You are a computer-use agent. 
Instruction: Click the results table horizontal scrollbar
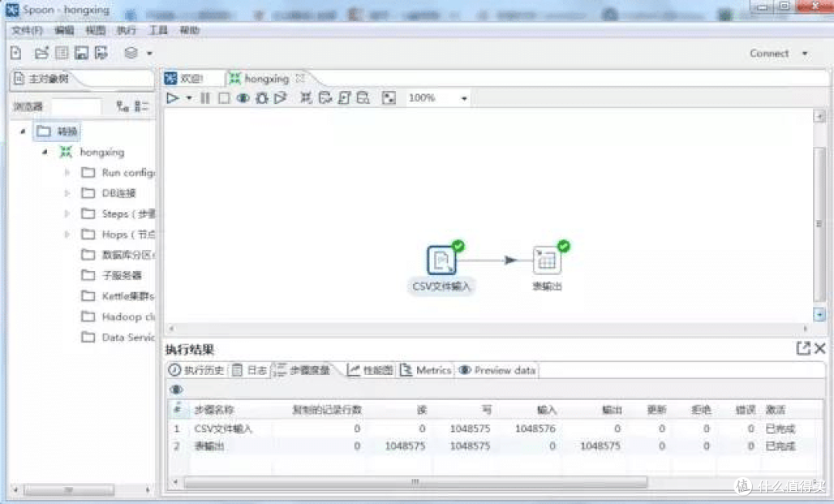click(x=415, y=482)
